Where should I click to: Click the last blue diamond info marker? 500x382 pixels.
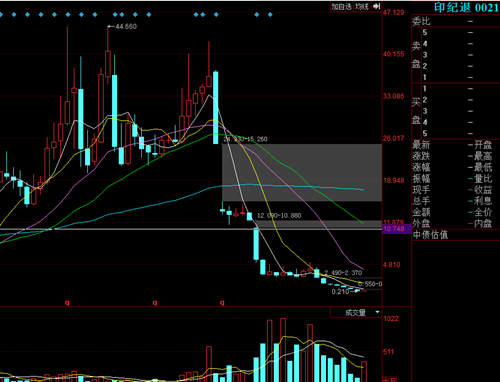click(x=270, y=15)
